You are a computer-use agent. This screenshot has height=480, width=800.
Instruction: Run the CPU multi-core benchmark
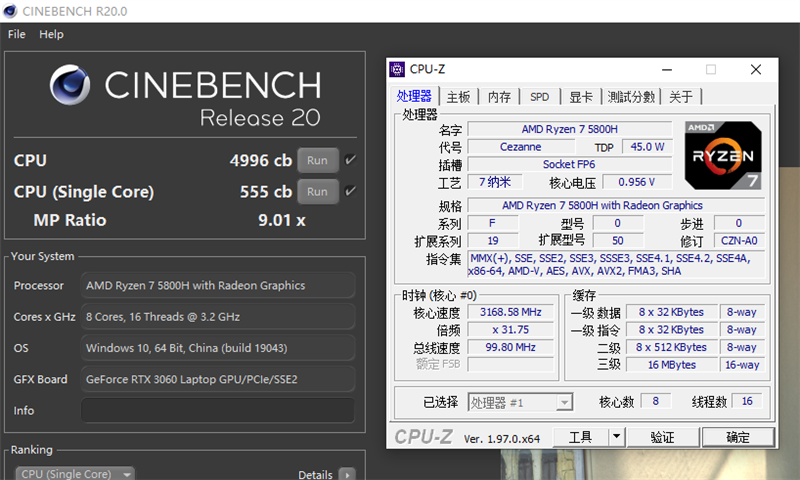[x=318, y=160]
